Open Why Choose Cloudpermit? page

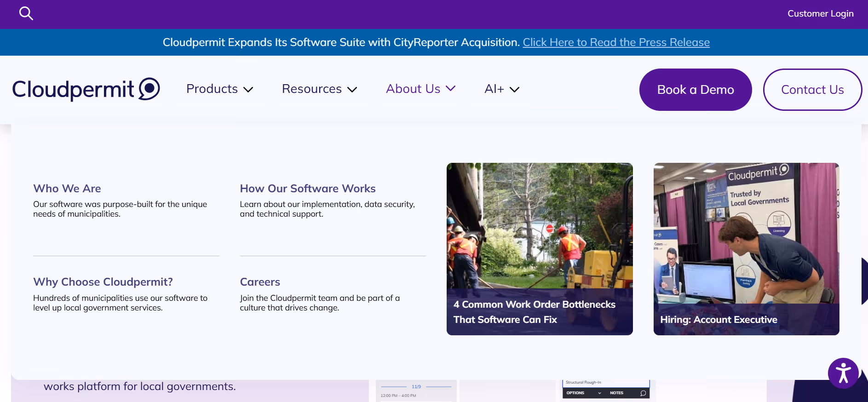(103, 282)
